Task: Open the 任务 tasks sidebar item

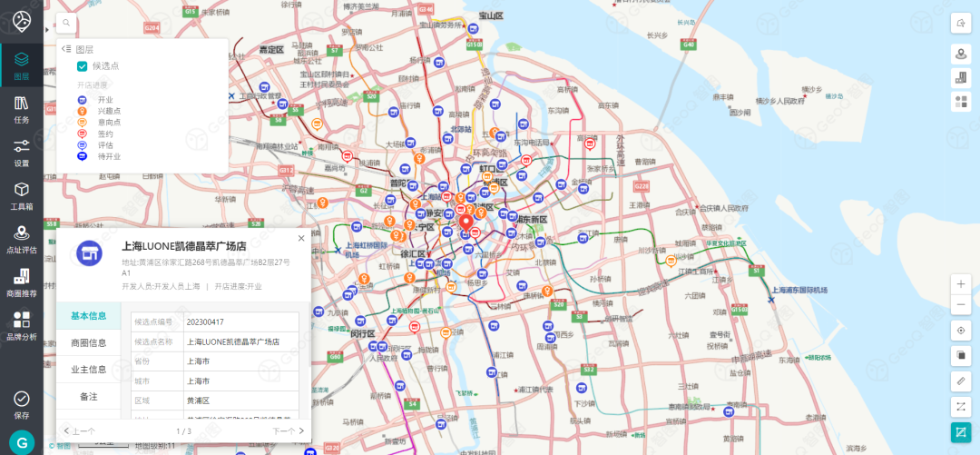Action: click(x=21, y=109)
